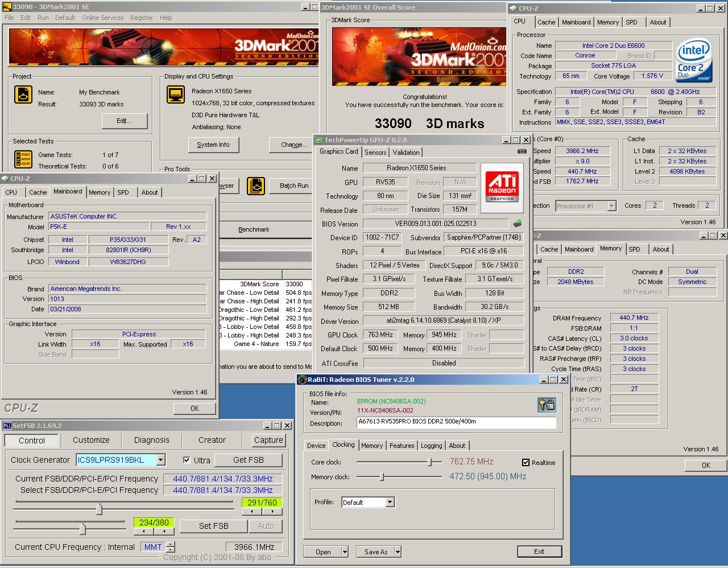Image resolution: width=728 pixels, height=568 pixels.
Task: Click OK in the CPU-Z Memory window
Action: pos(706,465)
